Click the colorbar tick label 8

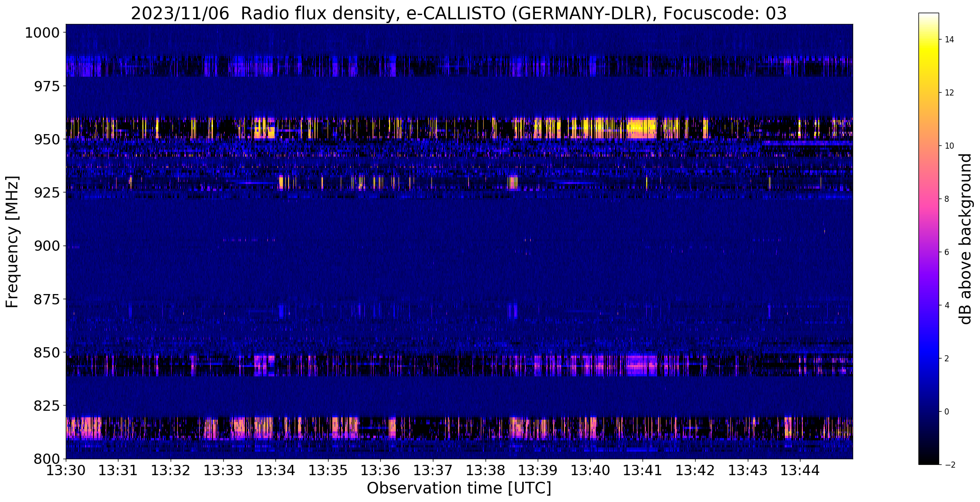[x=947, y=199]
